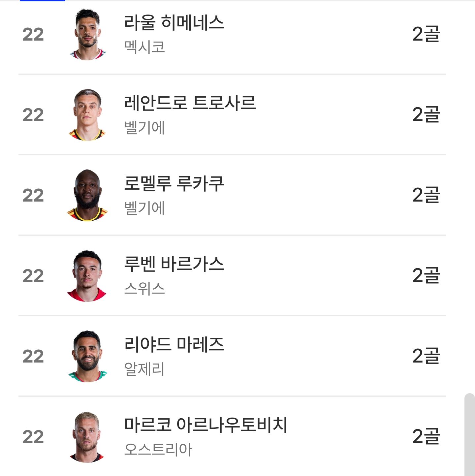The height and width of the screenshot is (476, 475).
Task: Open Leandro Trossard's player photo
Action: [x=88, y=115]
